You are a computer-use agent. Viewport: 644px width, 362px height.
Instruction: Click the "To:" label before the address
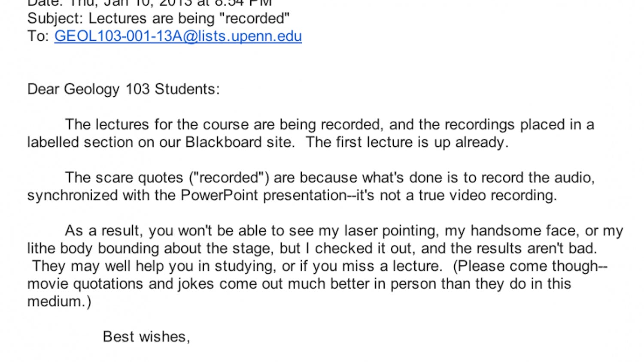point(38,36)
